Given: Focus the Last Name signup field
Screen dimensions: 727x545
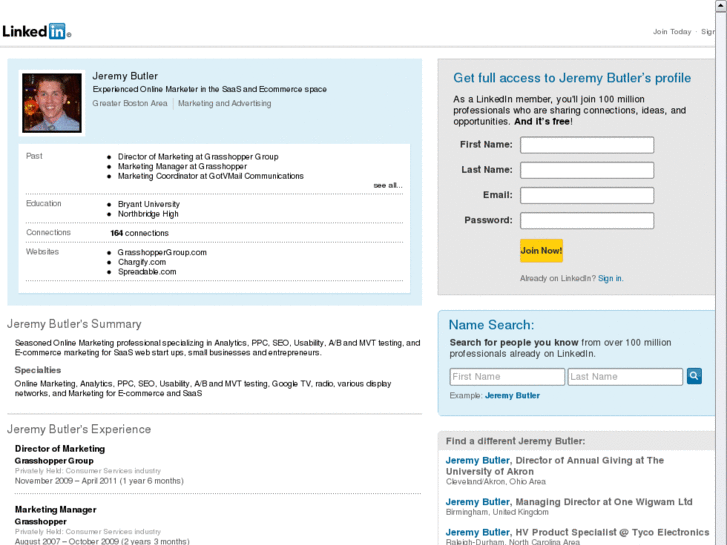Looking at the screenshot, I should coord(587,170).
